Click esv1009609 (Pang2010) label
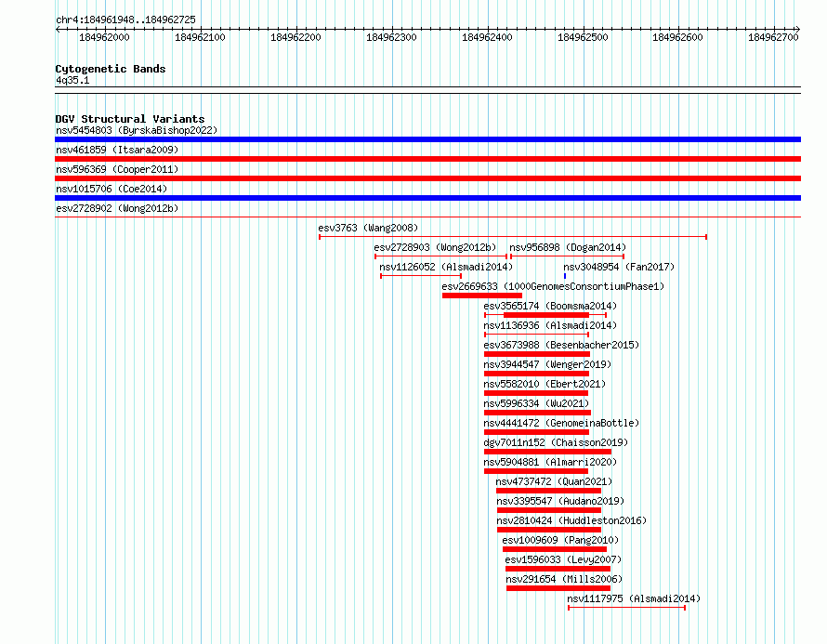The height and width of the screenshot is (644, 827). (560, 540)
